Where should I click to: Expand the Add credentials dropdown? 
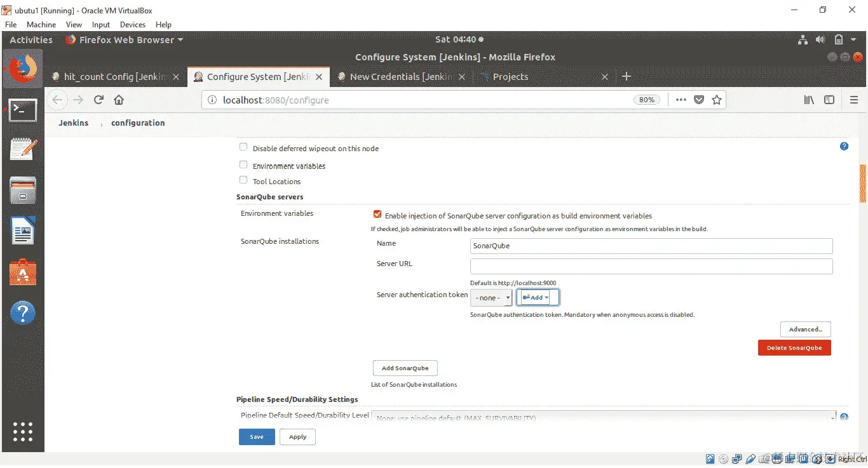click(x=538, y=297)
